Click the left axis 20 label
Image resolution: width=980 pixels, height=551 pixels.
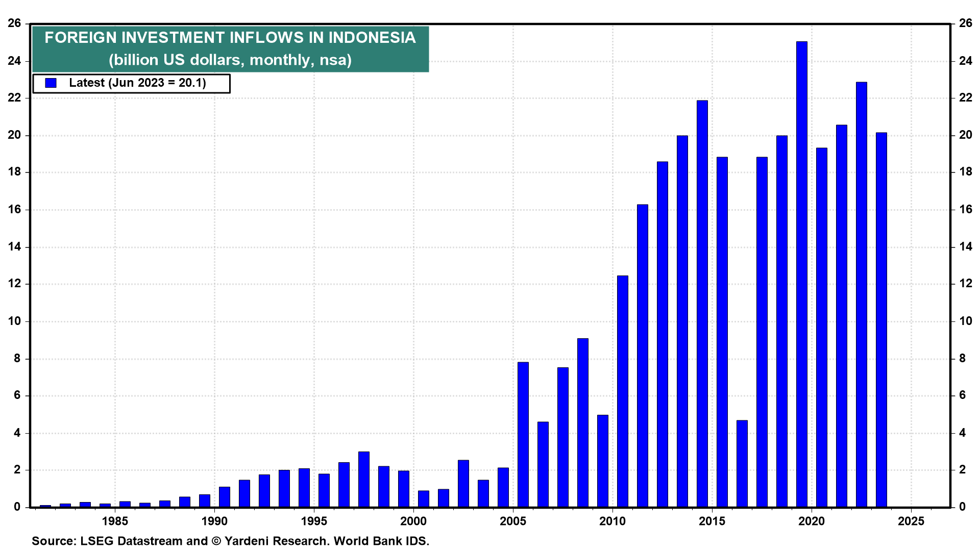14,135
